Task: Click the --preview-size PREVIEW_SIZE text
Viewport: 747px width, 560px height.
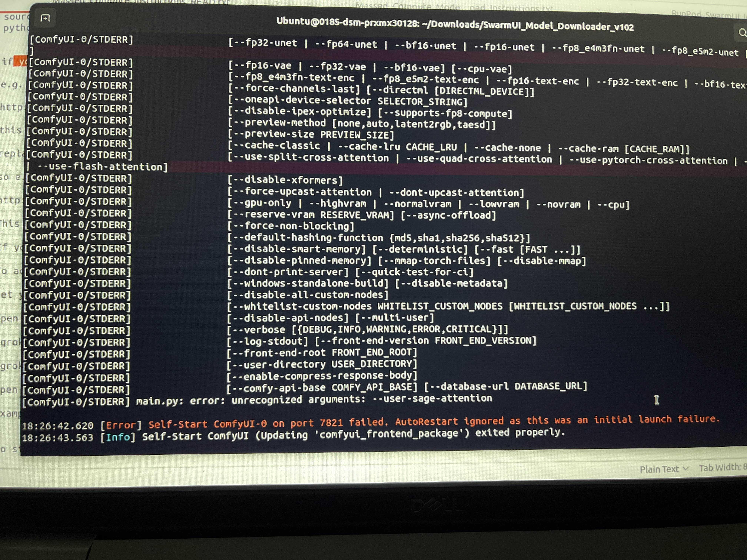Action: (x=311, y=135)
